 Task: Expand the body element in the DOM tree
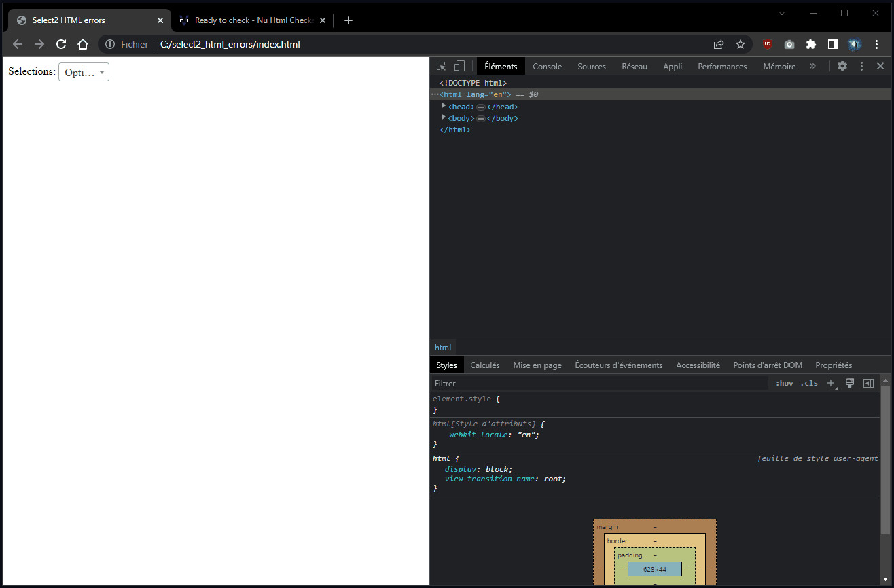[444, 117]
